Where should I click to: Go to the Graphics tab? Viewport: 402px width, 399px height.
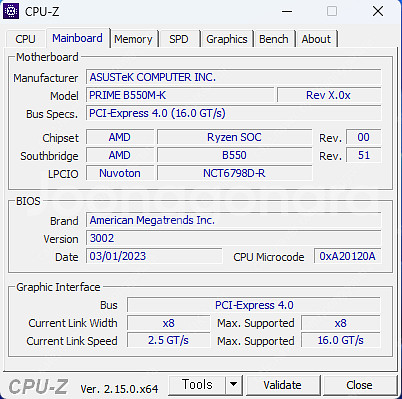pyautogui.click(x=227, y=39)
